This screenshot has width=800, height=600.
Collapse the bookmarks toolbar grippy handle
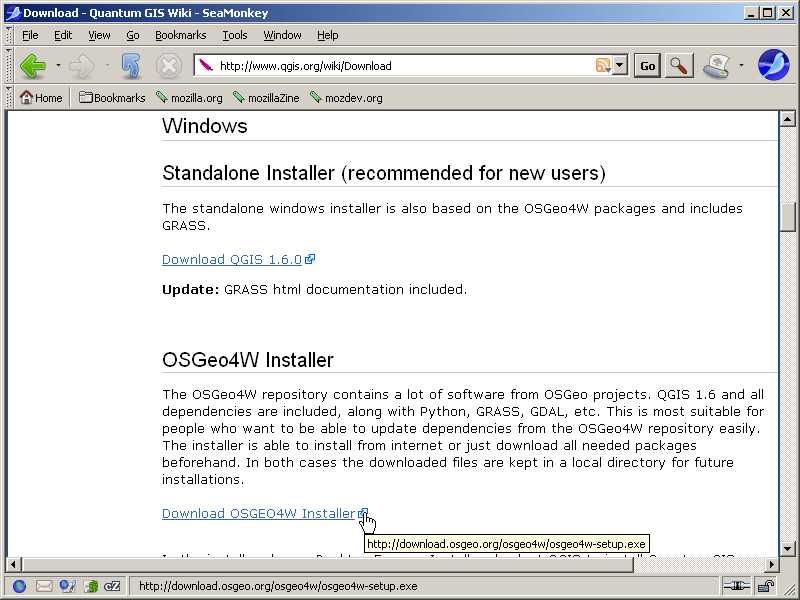point(9,97)
